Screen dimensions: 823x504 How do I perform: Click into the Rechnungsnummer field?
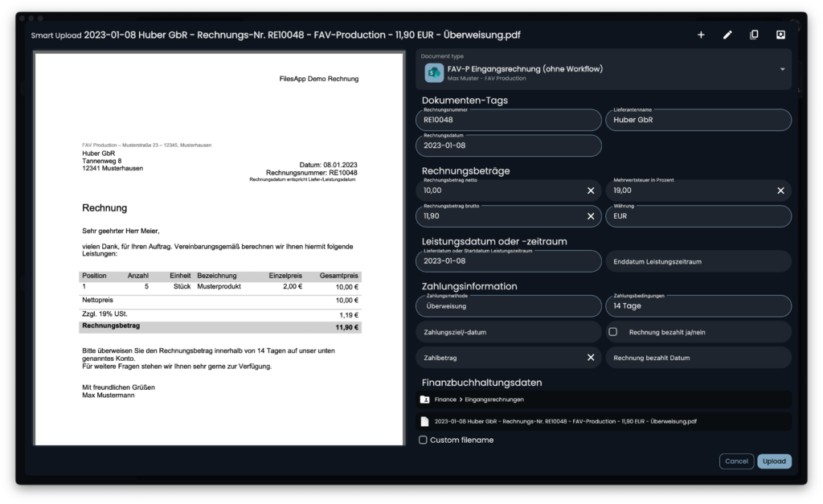508,121
